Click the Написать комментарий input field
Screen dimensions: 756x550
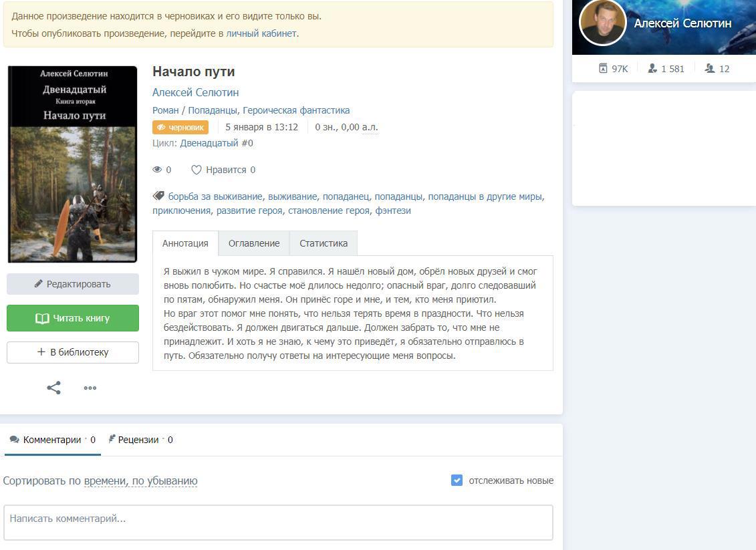tap(278, 523)
